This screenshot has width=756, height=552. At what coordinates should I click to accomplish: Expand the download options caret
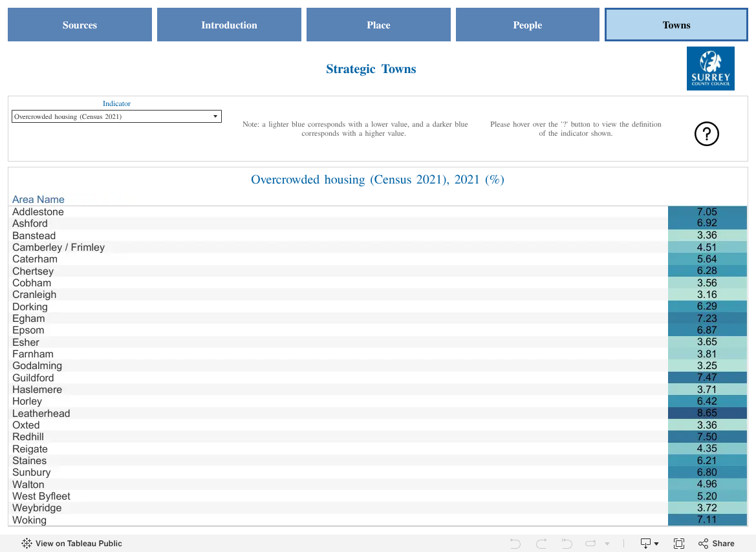(656, 544)
